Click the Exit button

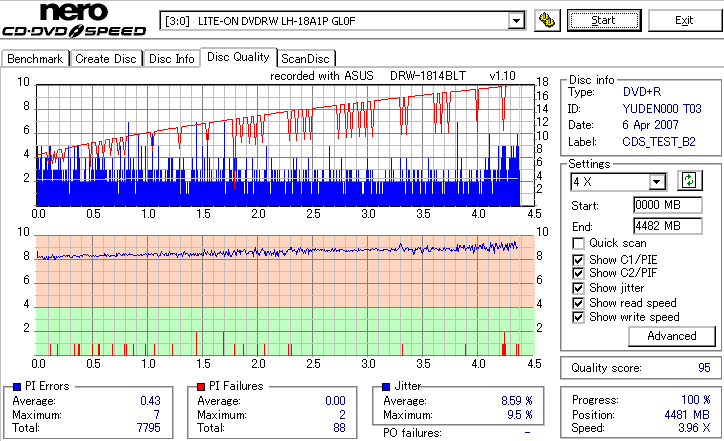[x=684, y=20]
